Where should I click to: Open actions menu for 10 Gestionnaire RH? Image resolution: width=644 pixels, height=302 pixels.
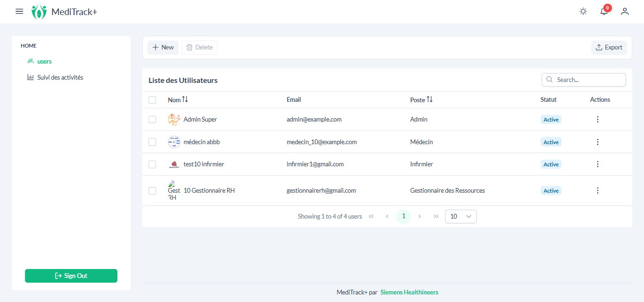(598, 190)
